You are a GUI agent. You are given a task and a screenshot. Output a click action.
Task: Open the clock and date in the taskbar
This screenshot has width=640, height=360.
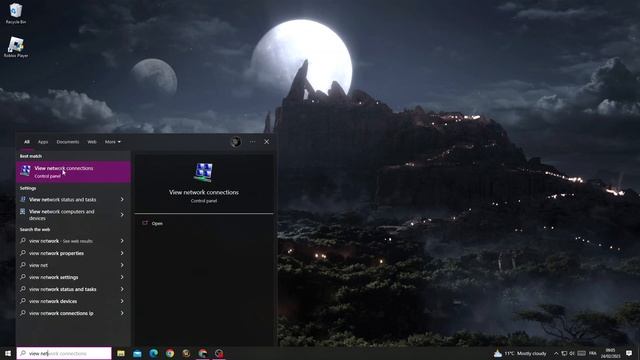tap(611, 353)
